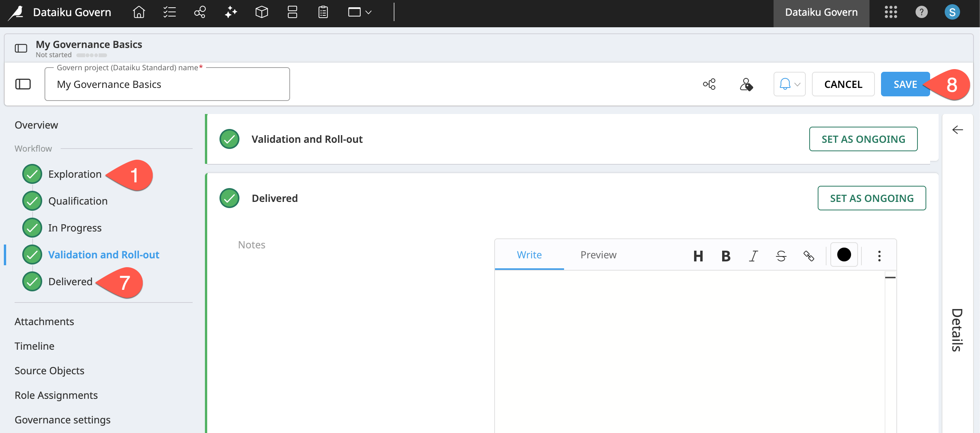Toggle the In Progress step checkmark

click(x=32, y=227)
